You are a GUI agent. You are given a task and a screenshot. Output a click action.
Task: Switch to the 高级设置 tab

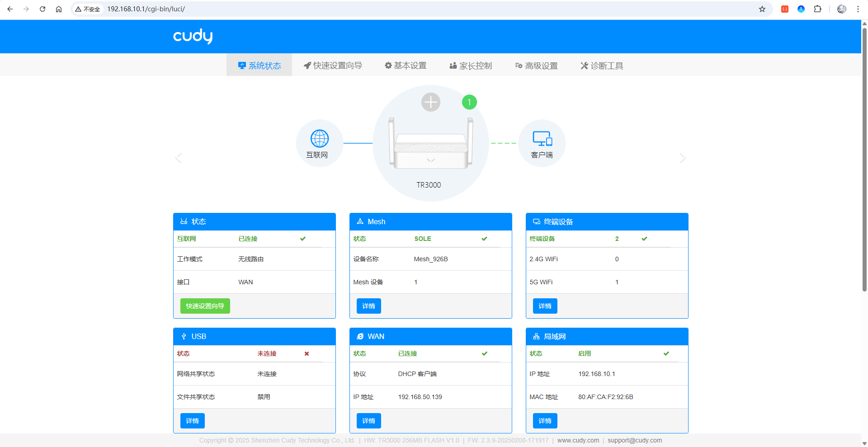[x=536, y=66]
